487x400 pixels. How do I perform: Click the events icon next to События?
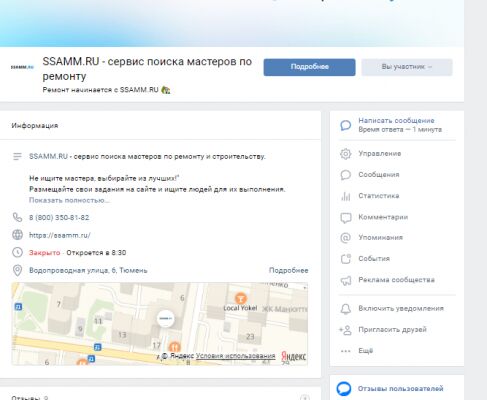tap(346, 259)
